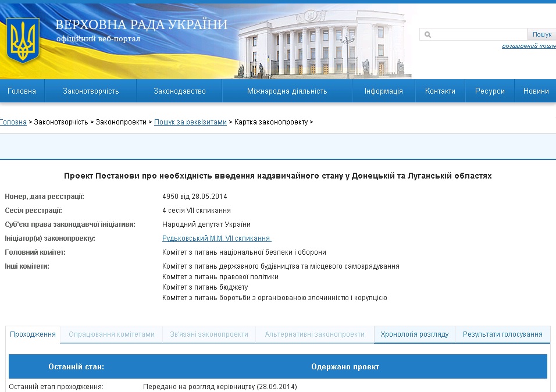Open the Головна main menu item
This screenshot has width=556, height=392.
coord(22,91)
